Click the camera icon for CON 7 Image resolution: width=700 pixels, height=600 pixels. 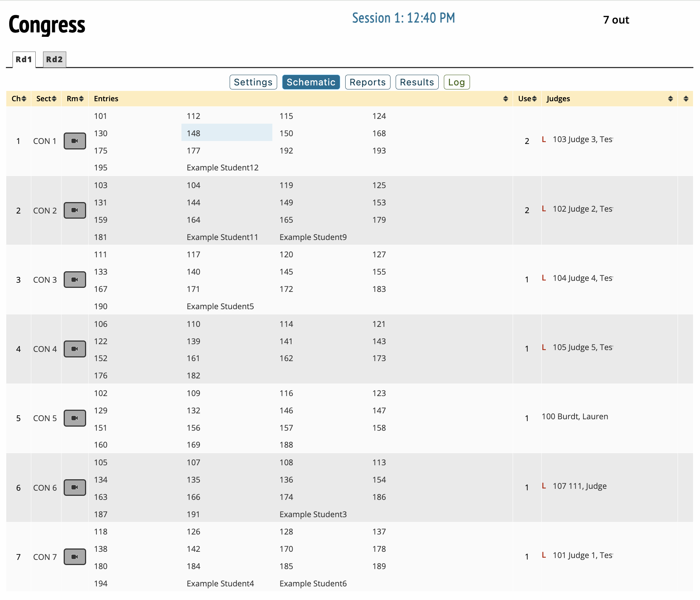(x=75, y=557)
